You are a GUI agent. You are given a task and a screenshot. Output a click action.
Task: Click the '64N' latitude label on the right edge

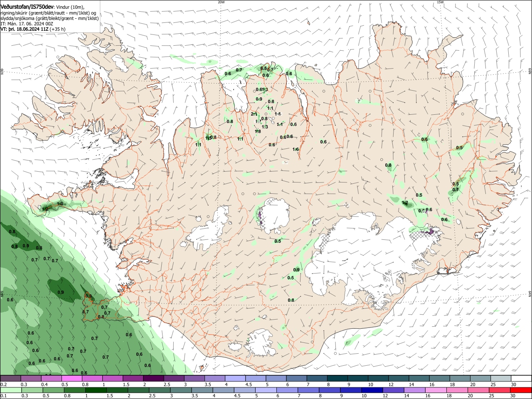530,294
